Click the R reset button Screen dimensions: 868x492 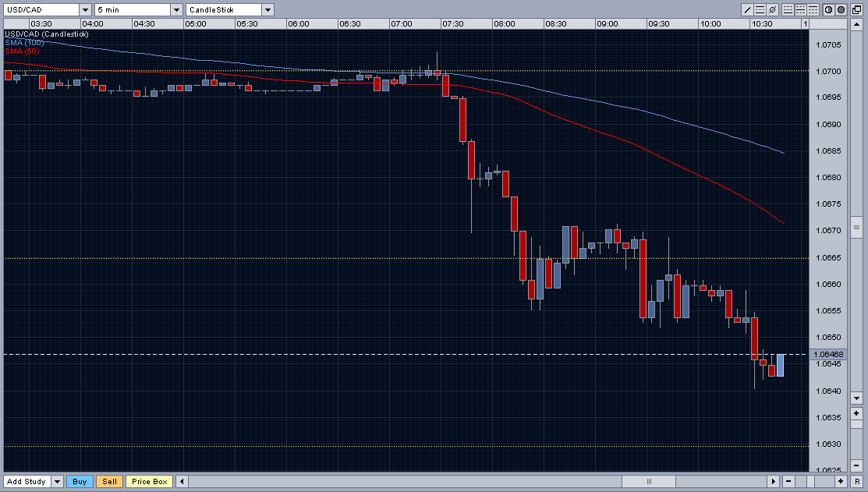point(857,482)
